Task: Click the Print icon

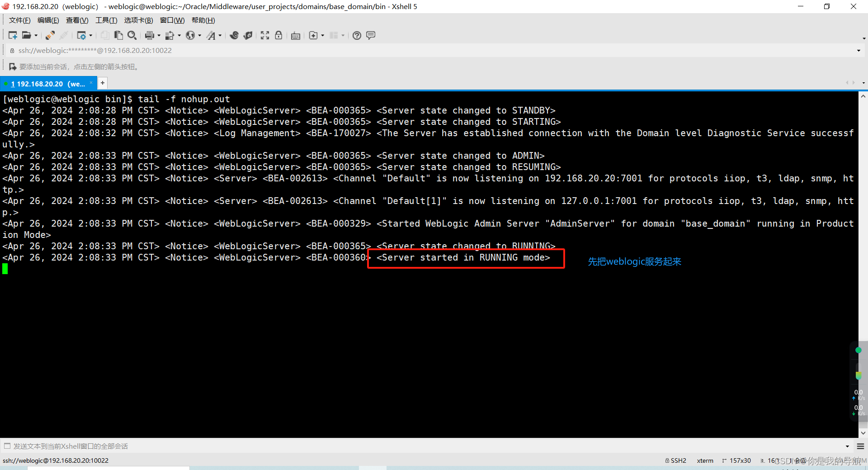Action: (149, 35)
